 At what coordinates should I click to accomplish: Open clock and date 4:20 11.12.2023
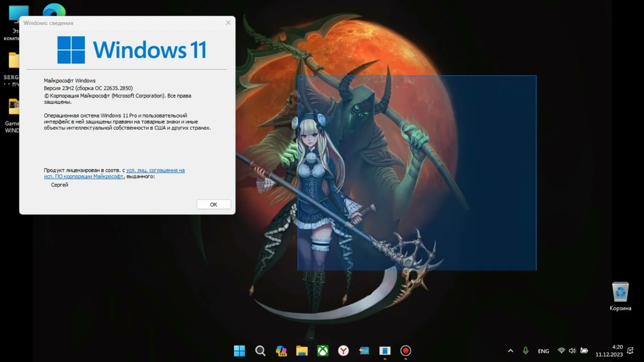609,351
